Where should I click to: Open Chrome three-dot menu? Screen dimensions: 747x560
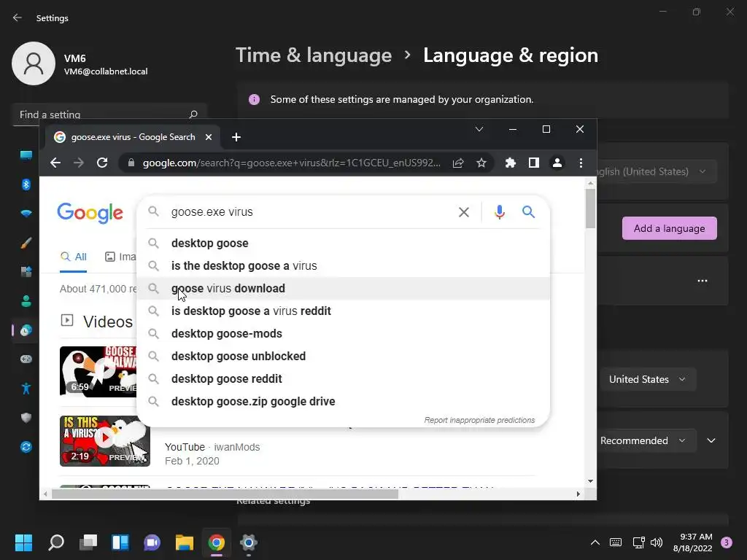pos(581,163)
